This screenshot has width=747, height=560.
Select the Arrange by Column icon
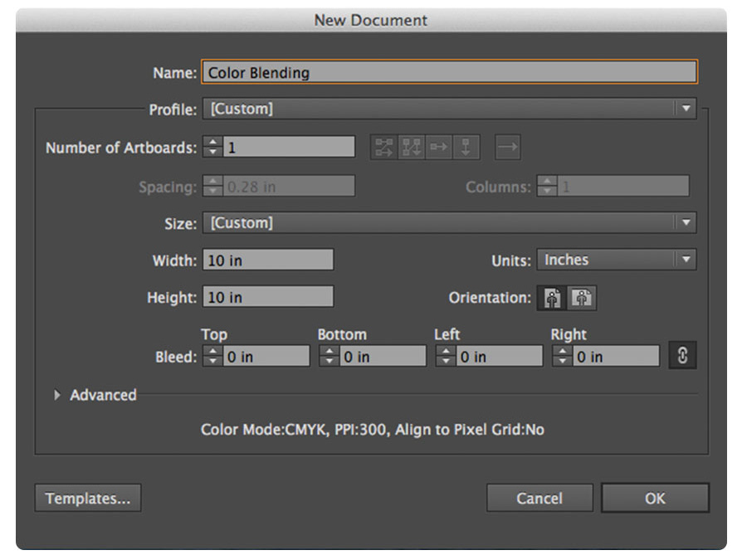[466, 148]
